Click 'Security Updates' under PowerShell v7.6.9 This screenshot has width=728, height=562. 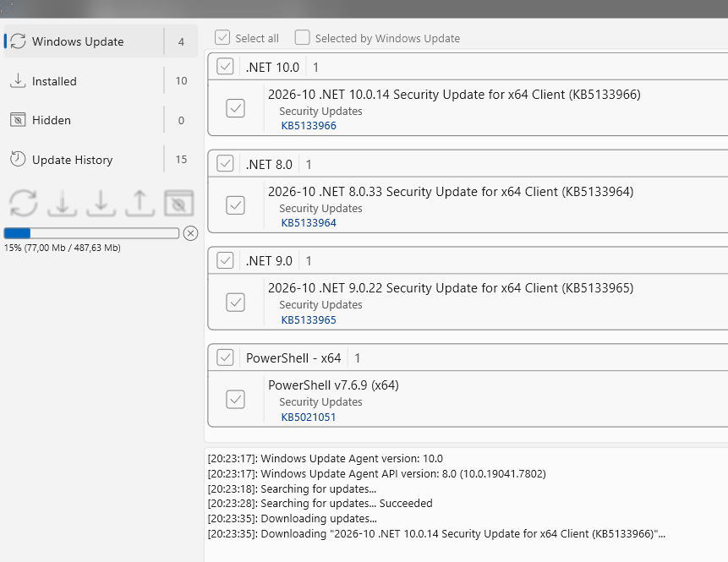coord(320,402)
